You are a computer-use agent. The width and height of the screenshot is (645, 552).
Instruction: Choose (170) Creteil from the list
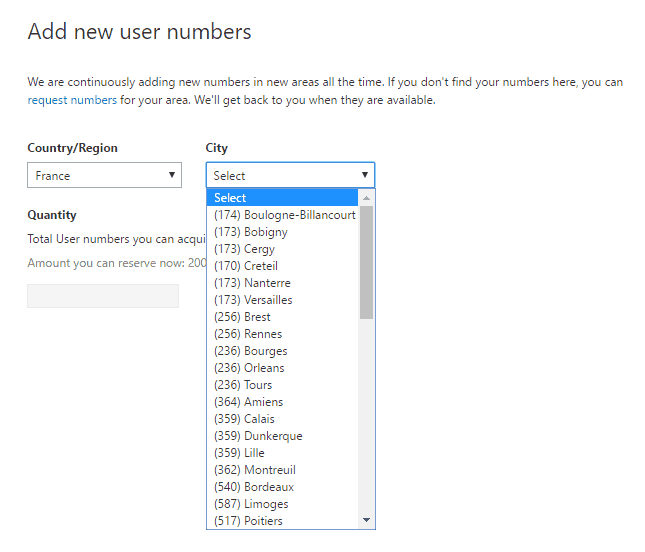246,266
